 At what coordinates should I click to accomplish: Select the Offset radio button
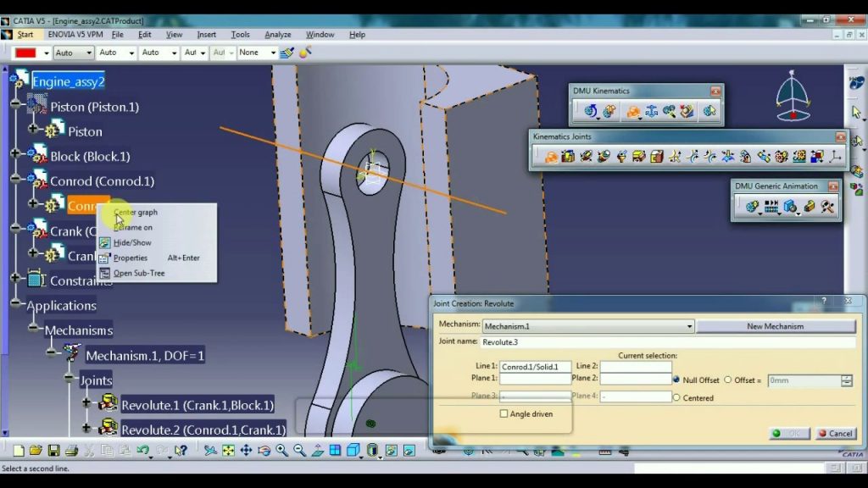(726, 380)
